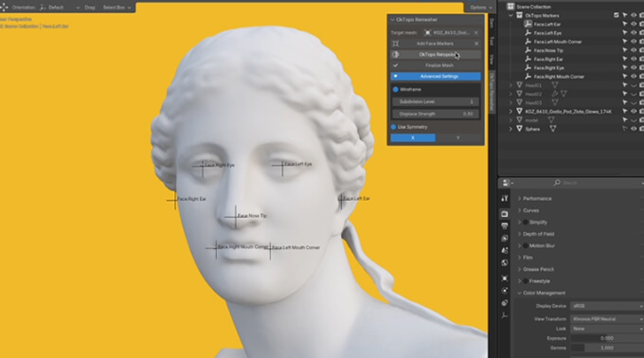The height and width of the screenshot is (358, 644).
Task: Click the Physics properties tab icon
Action: tap(505, 291)
